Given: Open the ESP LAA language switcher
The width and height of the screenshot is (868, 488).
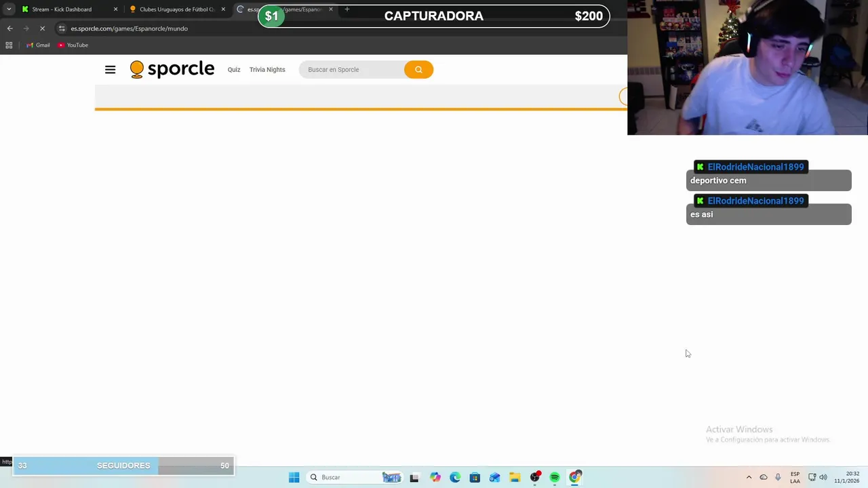Looking at the screenshot, I should coord(795,477).
